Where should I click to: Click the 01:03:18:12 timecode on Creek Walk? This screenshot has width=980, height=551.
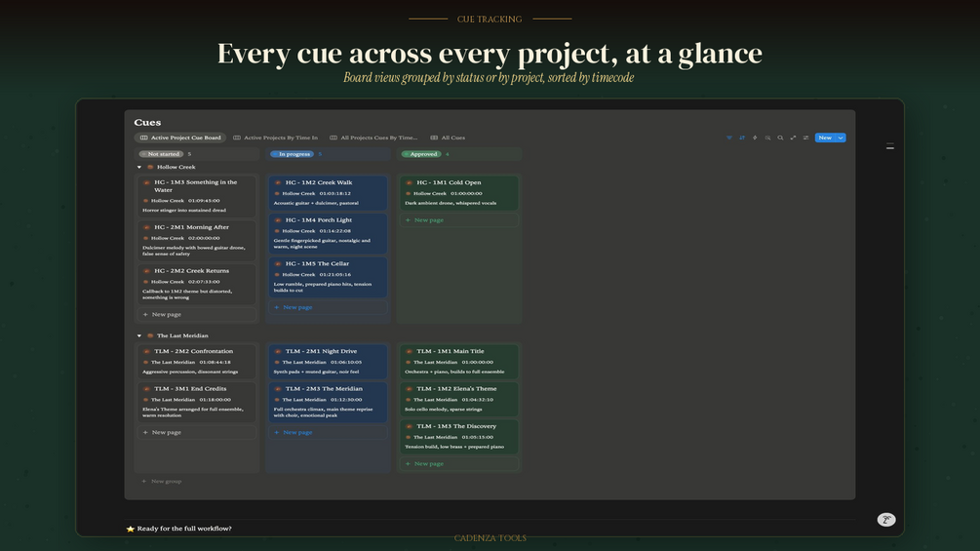335,194
